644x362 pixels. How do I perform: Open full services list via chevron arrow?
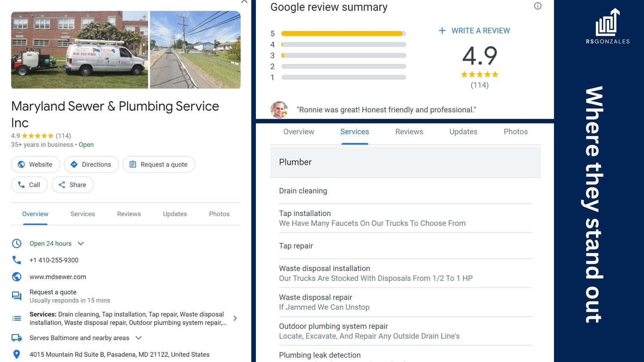click(235, 318)
